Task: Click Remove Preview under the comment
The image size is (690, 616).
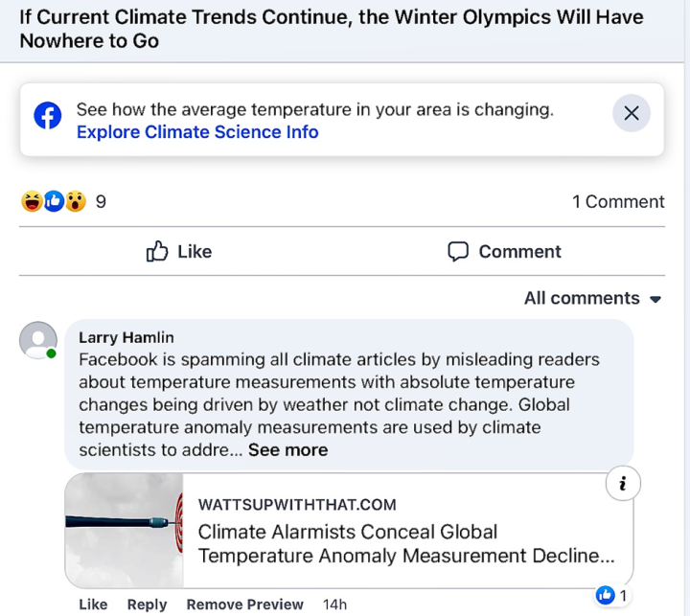Action: [x=244, y=605]
